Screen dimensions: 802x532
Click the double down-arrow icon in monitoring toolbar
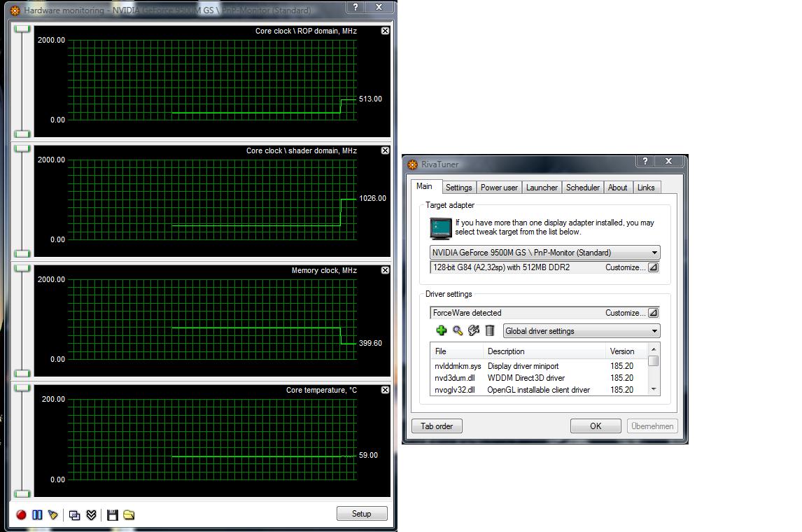(x=92, y=515)
